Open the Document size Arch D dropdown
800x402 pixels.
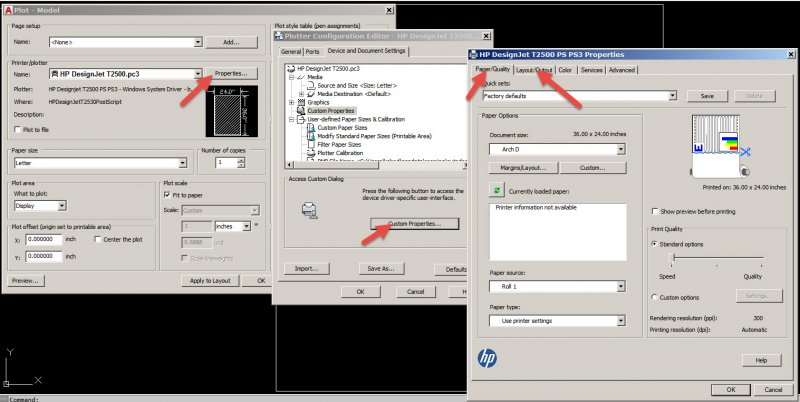(x=621, y=149)
